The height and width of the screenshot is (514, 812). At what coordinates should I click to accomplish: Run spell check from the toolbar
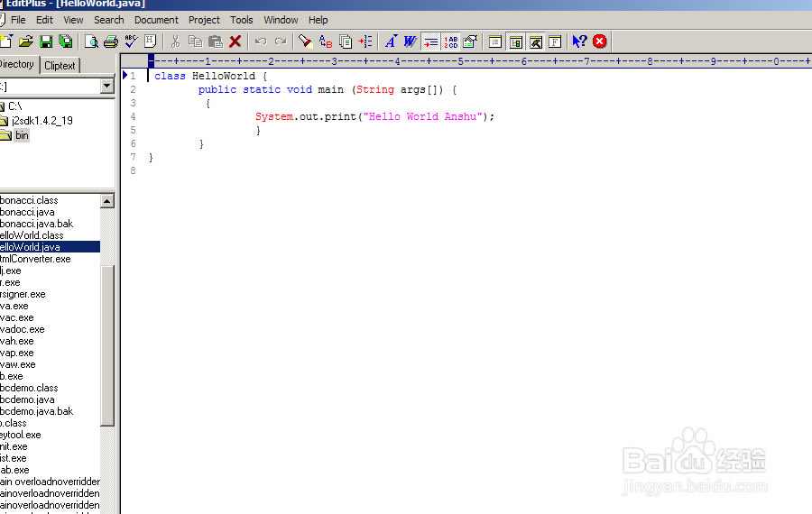click(x=131, y=41)
